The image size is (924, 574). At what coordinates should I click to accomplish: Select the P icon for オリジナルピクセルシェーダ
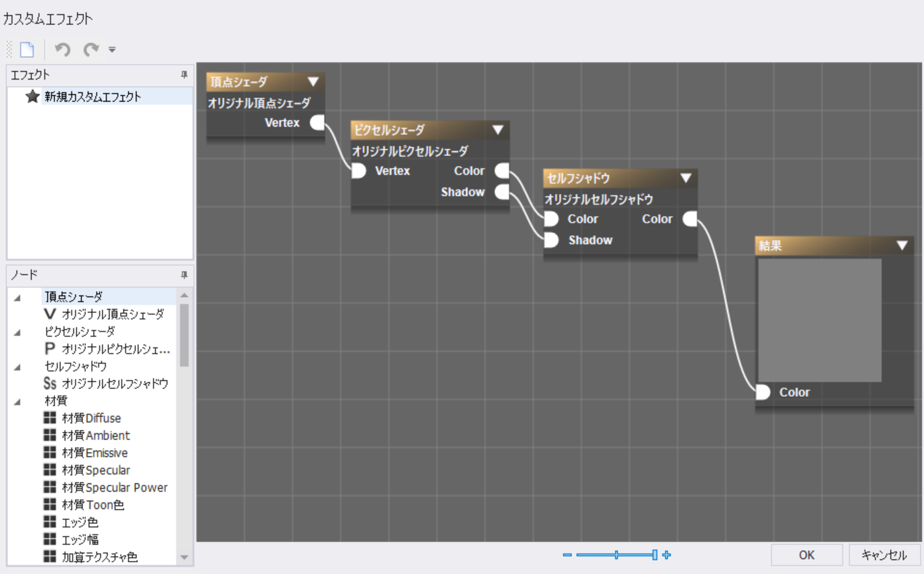point(49,349)
